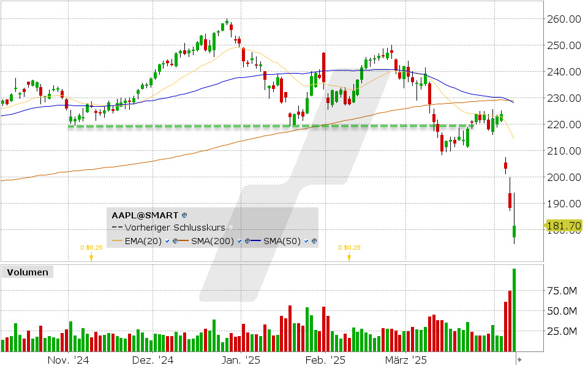Click the 210.00 price axis label
Image resolution: width=588 pixels, height=368 pixels.
[x=564, y=151]
